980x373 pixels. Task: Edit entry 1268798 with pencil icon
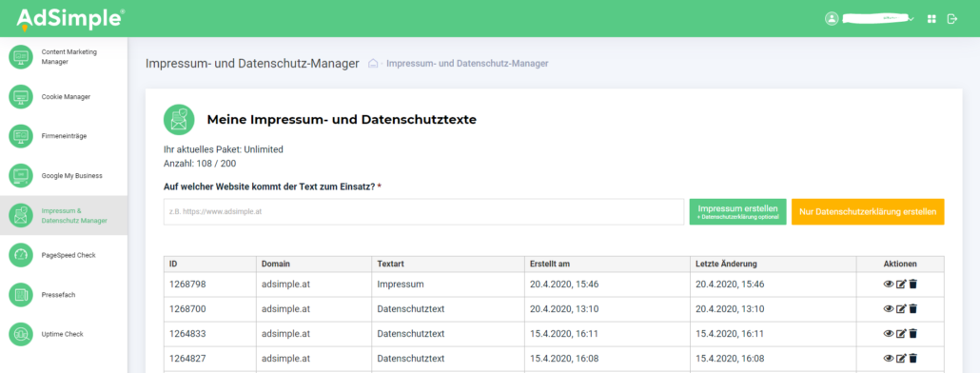(901, 285)
